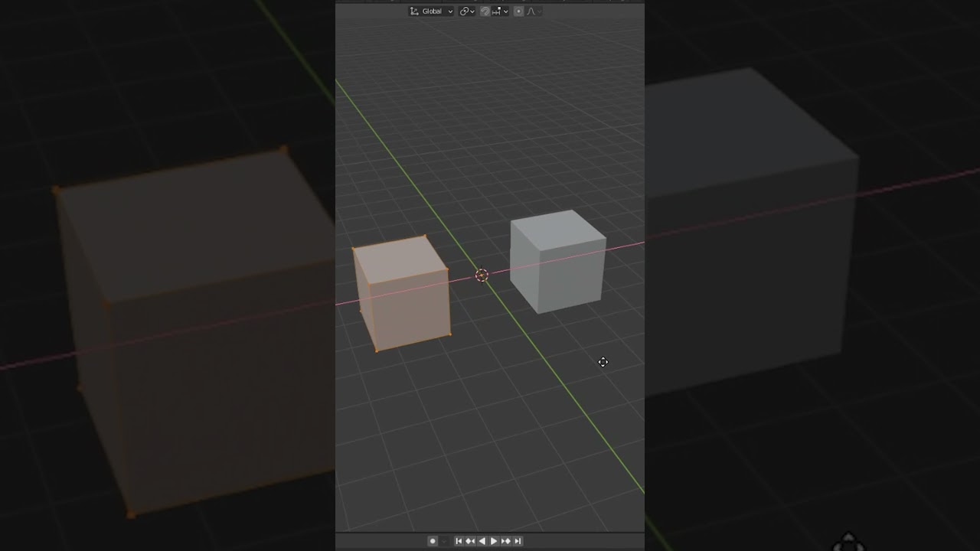Select the orange highlighted cube
This screenshot has height=551, width=980.
tap(401, 295)
